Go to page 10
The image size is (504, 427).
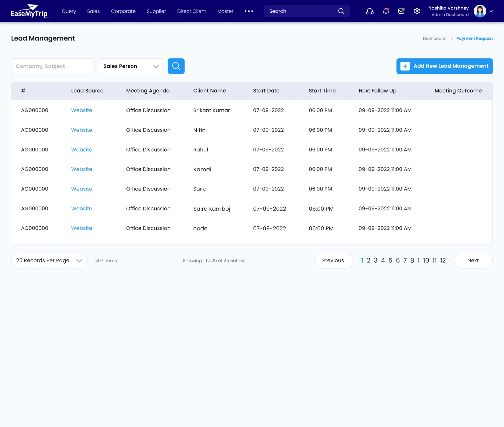pyautogui.click(x=426, y=260)
